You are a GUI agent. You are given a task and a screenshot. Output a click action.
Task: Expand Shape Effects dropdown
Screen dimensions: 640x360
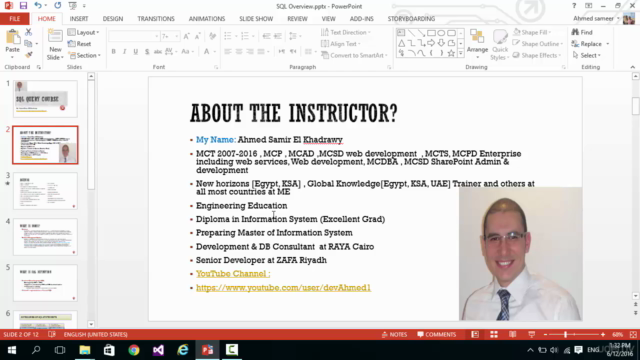(x=537, y=55)
